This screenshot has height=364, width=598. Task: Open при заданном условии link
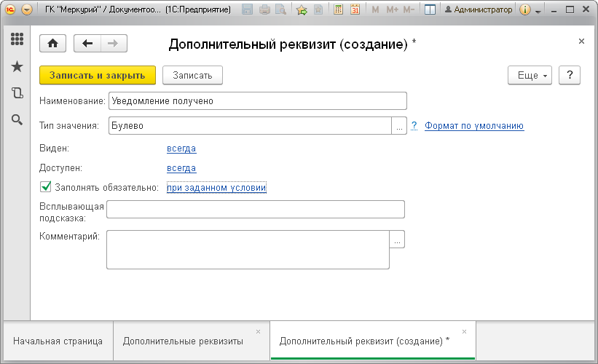[x=216, y=188]
